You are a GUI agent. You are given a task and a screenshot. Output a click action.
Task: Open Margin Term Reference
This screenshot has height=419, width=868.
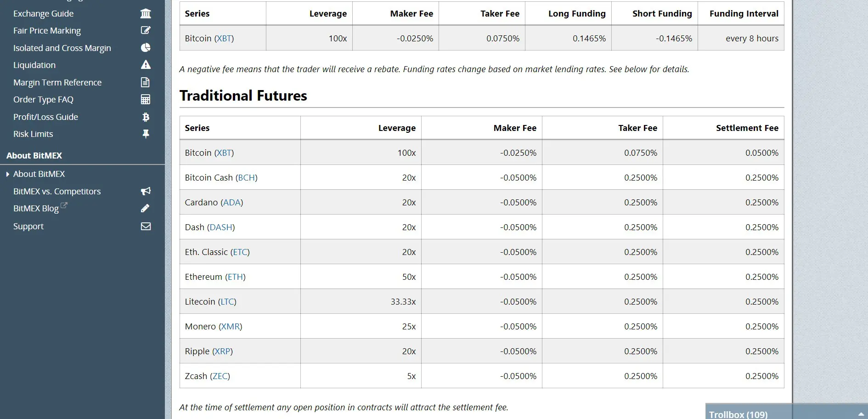click(57, 82)
